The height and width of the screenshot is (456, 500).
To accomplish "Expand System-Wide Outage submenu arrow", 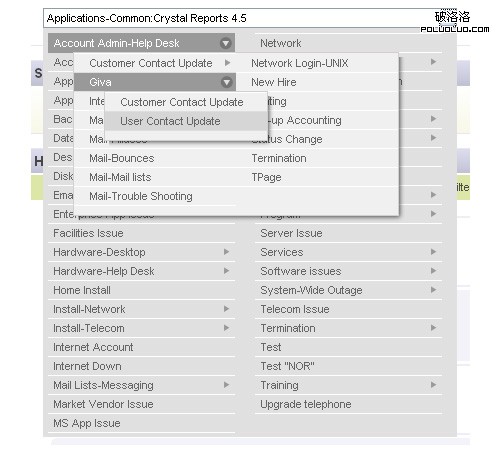I will 433,290.
